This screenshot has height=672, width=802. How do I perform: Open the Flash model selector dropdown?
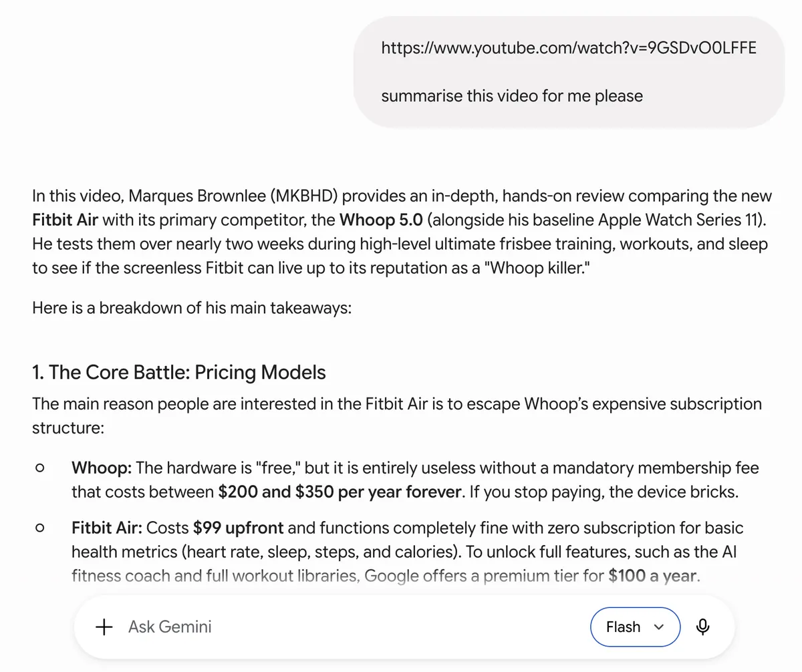point(635,627)
